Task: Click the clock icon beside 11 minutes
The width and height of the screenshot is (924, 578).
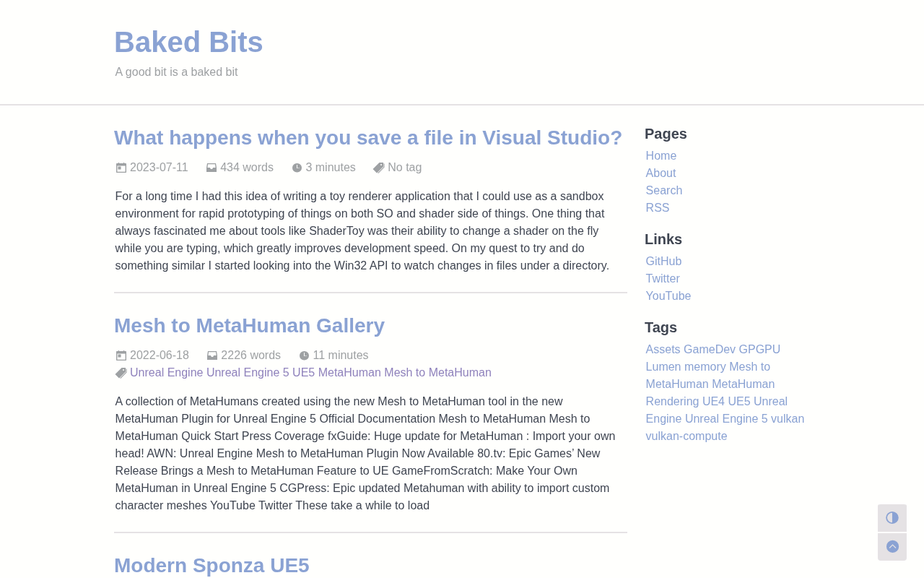Action: point(304,356)
